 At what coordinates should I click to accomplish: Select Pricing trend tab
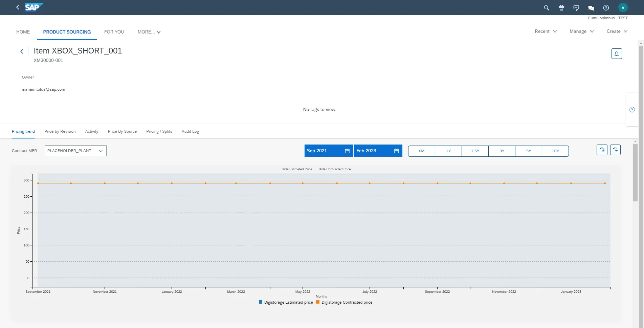coord(23,131)
